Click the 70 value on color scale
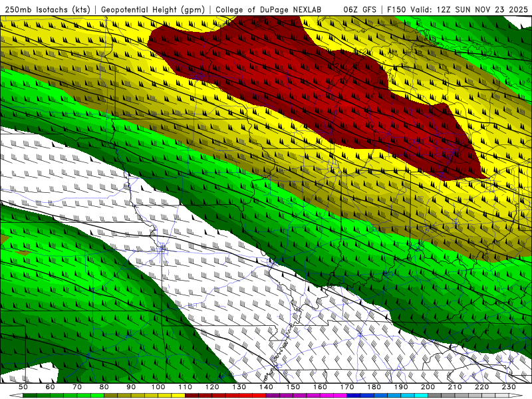 (x=77, y=387)
